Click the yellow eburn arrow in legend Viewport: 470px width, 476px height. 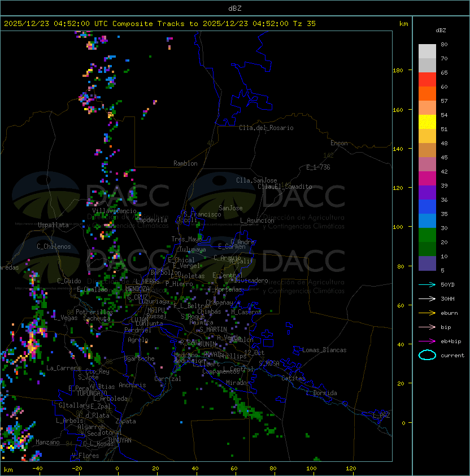coord(427,313)
